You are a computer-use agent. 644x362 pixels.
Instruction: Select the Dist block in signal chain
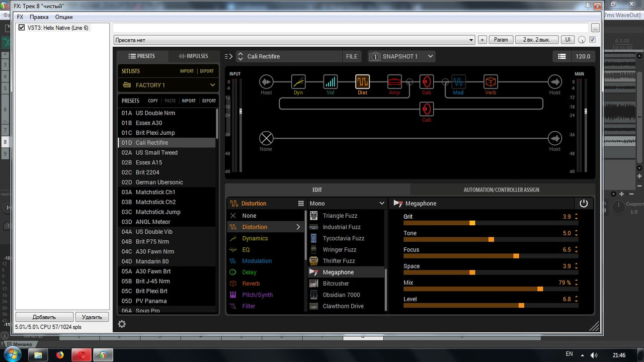[362, 81]
